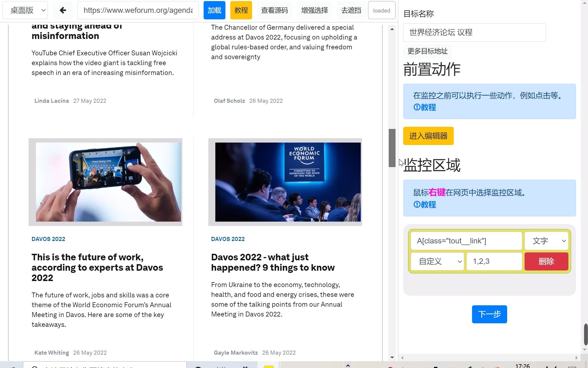
Task: Click the blue 下一步 next step button
Action: point(489,314)
